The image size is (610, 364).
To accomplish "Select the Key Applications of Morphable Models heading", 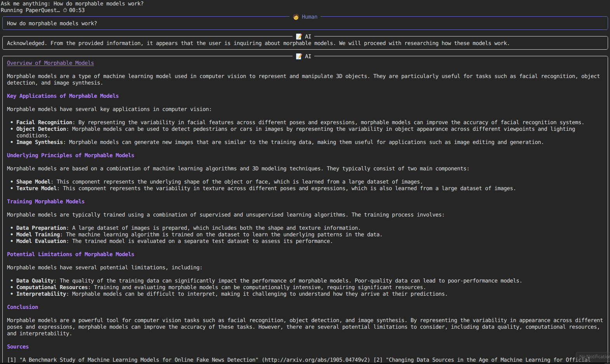I will pyautogui.click(x=62, y=96).
